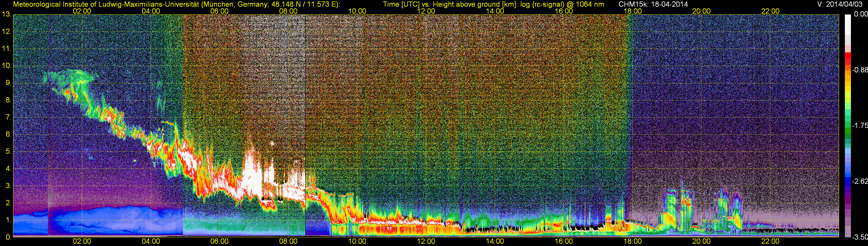Click the 18:00 label on the bottom time axis

(632, 241)
